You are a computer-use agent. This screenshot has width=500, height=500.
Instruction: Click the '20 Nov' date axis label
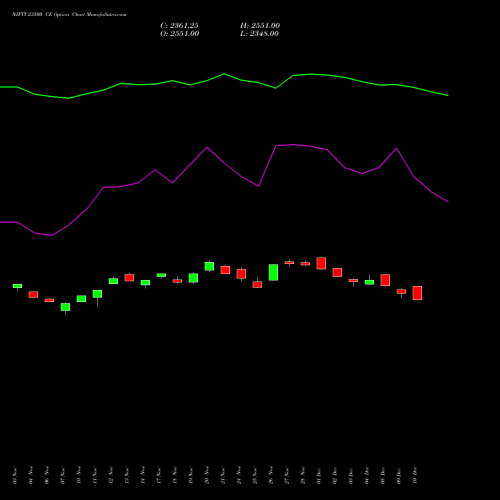[x=207, y=475]
